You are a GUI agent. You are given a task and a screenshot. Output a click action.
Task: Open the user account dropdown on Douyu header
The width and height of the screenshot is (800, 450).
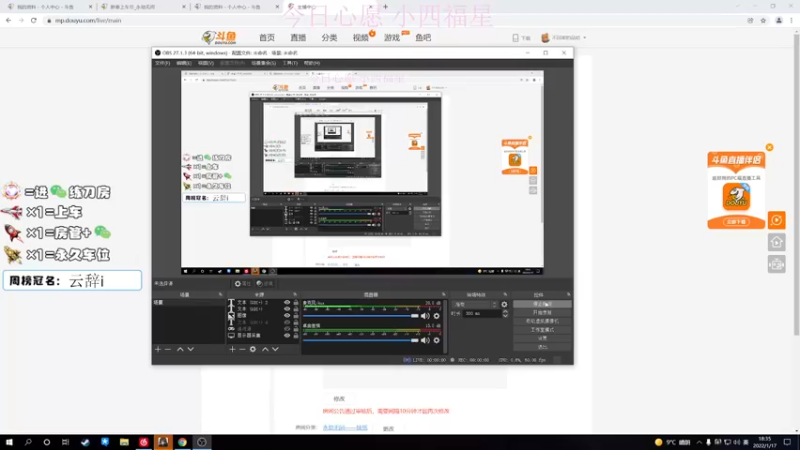point(563,38)
